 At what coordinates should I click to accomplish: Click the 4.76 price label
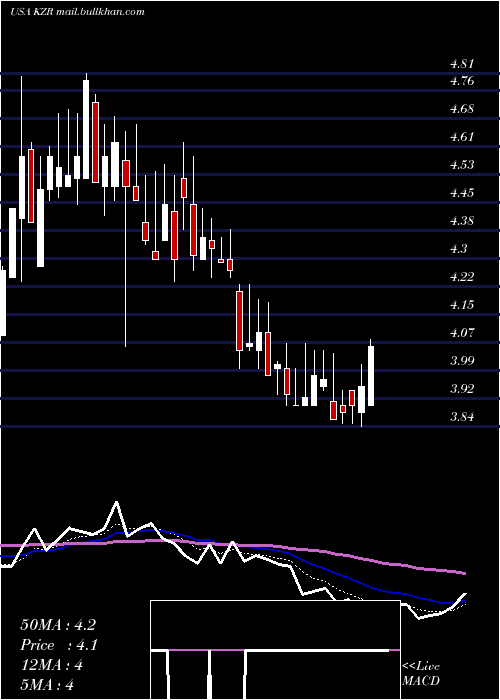(462, 81)
